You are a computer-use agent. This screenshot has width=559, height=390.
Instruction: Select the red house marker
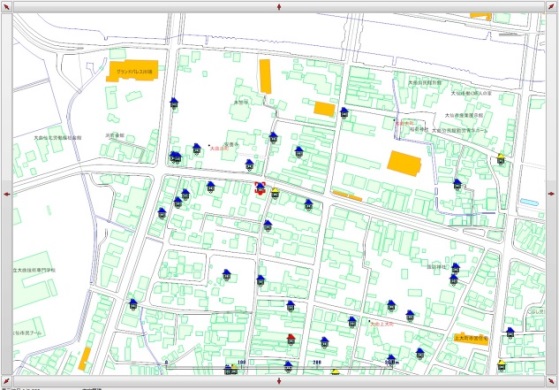click(291, 339)
